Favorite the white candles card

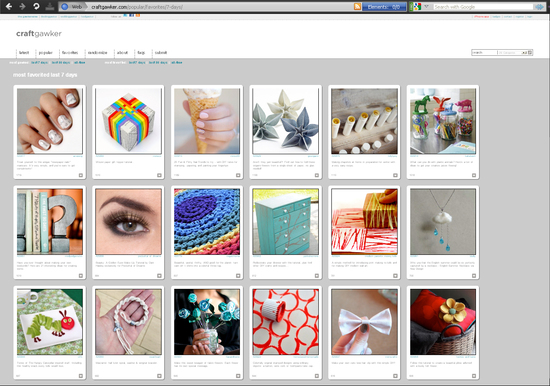click(395, 175)
